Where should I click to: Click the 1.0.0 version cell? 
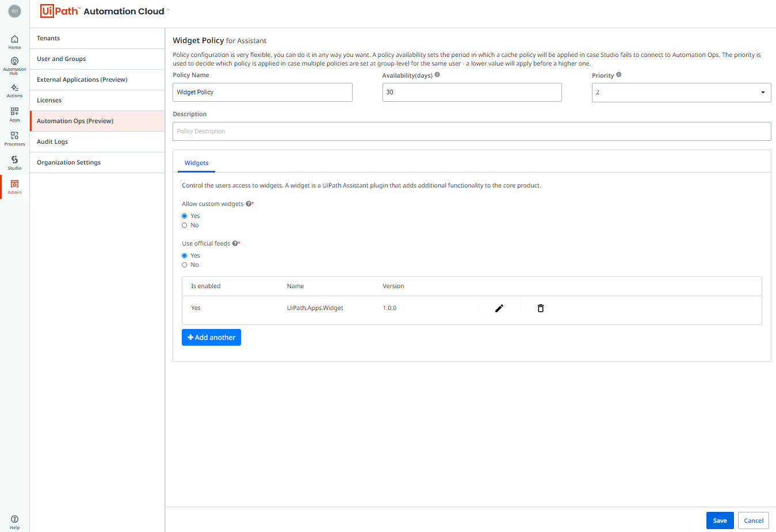(x=389, y=308)
